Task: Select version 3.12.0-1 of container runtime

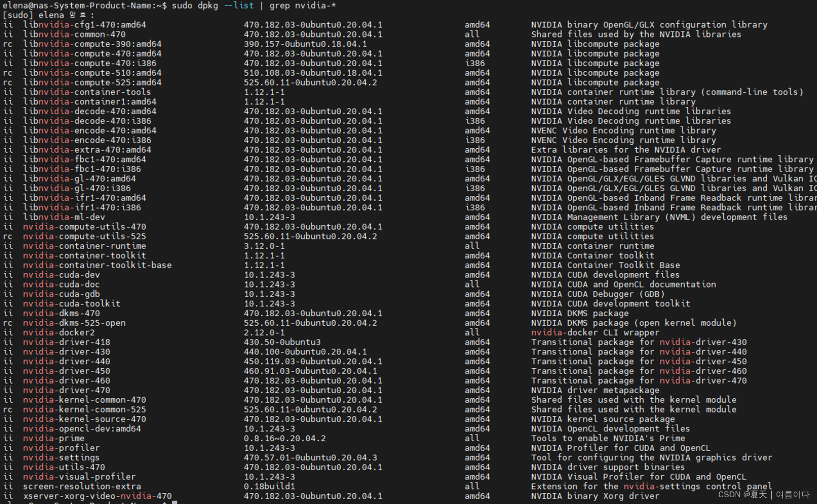Action: click(x=264, y=246)
